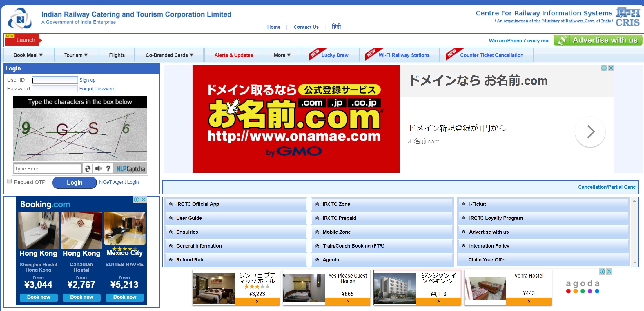Expand the General Information section
644x311 pixels.
pyautogui.click(x=236, y=246)
